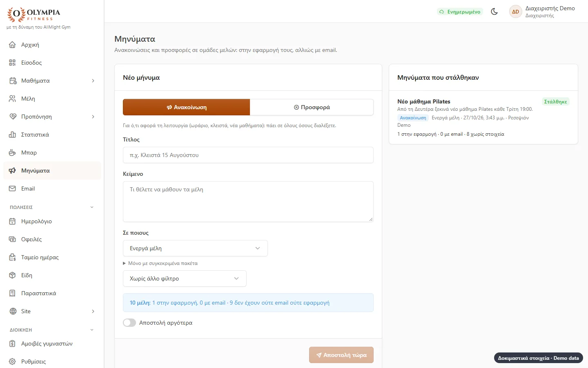Image resolution: width=588 pixels, height=368 pixels.
Task: Click into the Τίτλος input field
Action: pos(248,155)
